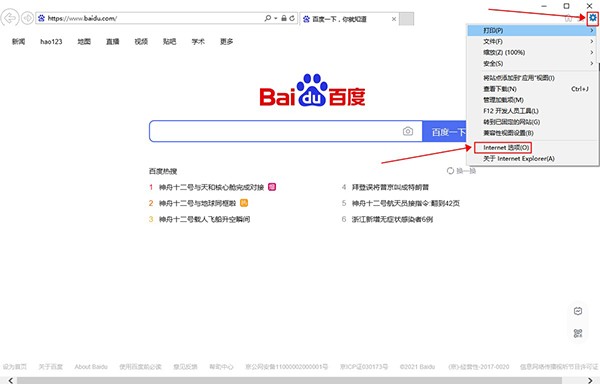The image size is (600, 384).
Task: Open the 更多 link
Action: point(227,41)
